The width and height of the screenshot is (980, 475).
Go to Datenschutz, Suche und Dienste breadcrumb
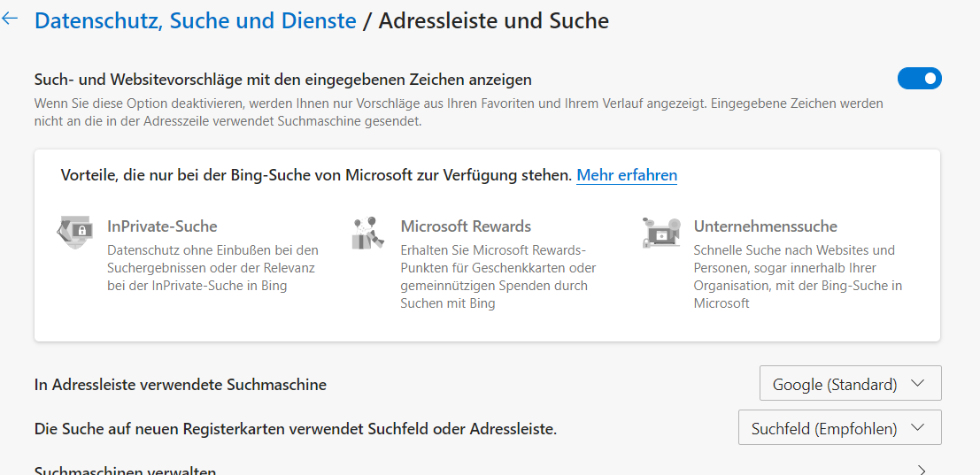coord(195,20)
